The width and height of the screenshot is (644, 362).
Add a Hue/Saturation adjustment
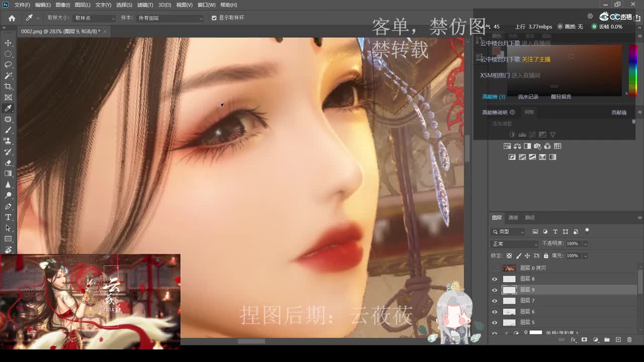[507, 146]
